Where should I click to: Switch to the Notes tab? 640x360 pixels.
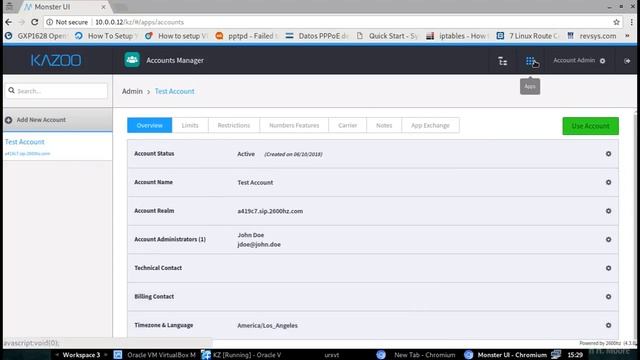coord(384,125)
